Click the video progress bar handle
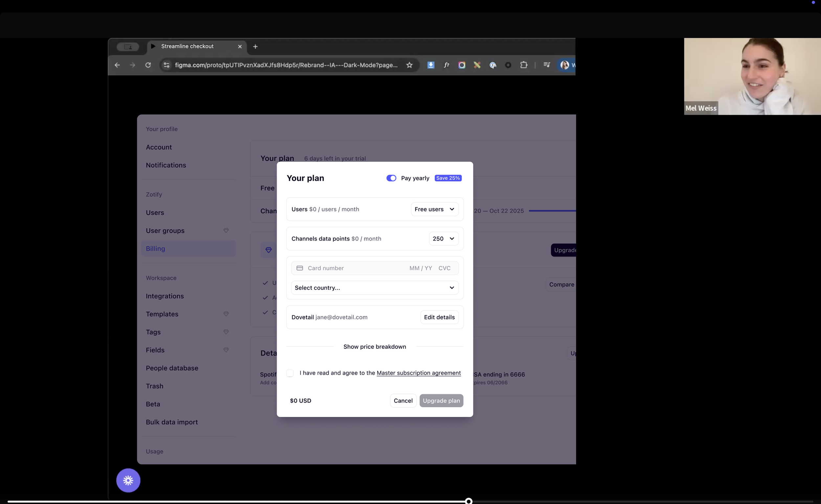This screenshot has width=821, height=504. click(x=468, y=501)
